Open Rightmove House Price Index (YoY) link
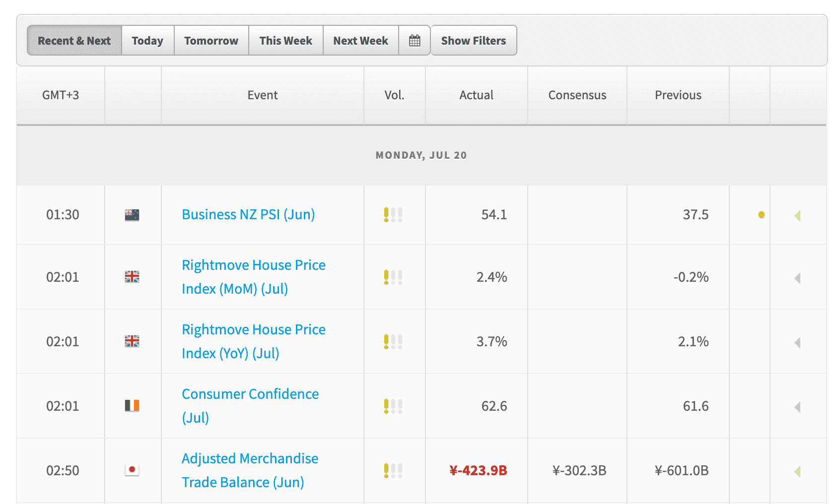Screen dimensions: 838x504 click(x=253, y=341)
